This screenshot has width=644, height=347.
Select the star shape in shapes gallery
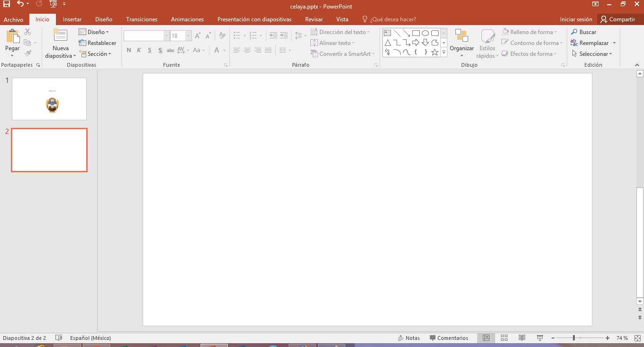click(435, 52)
